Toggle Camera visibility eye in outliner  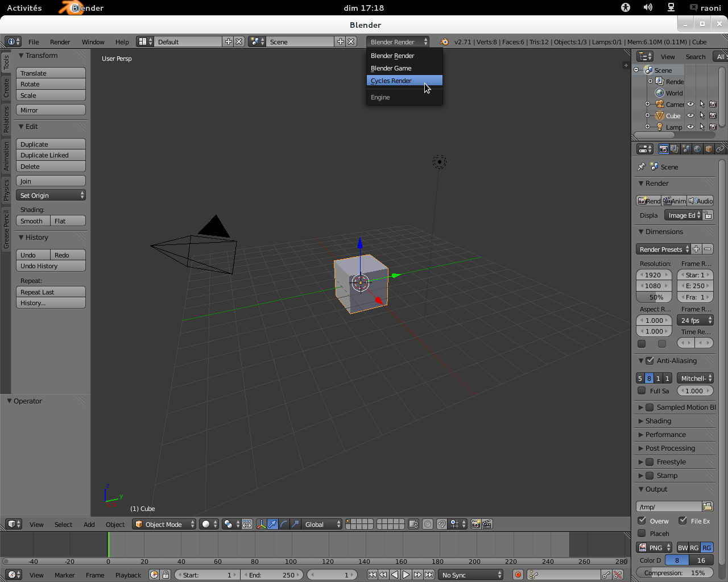point(690,105)
